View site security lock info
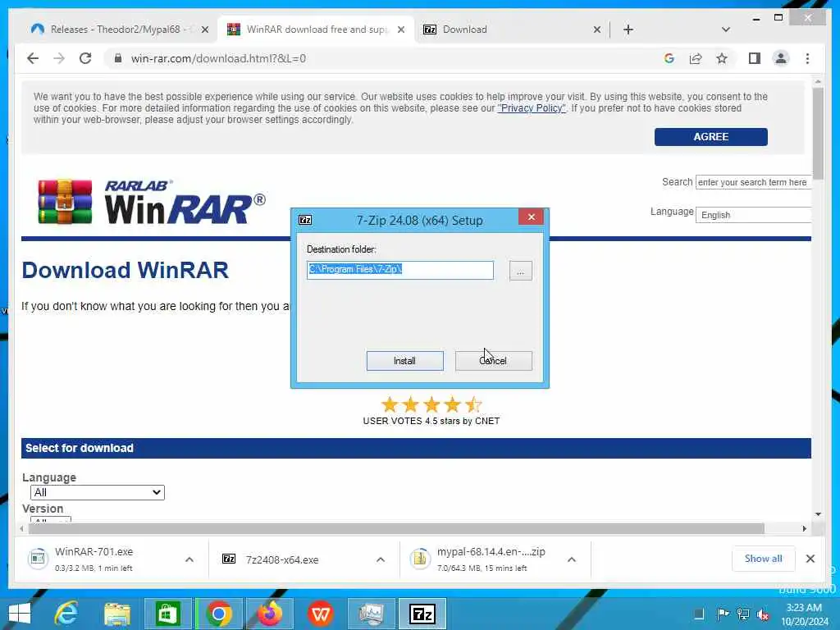 pyautogui.click(x=118, y=58)
